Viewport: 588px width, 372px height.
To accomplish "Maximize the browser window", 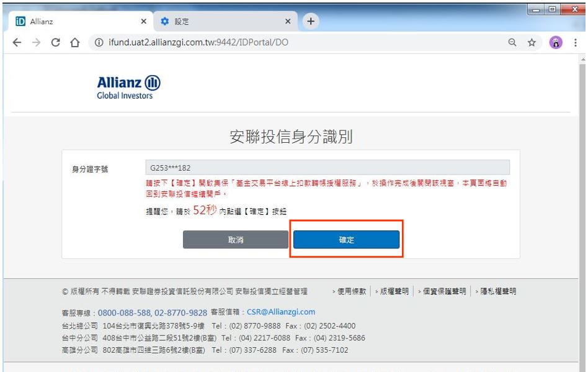I will (553, 9).
